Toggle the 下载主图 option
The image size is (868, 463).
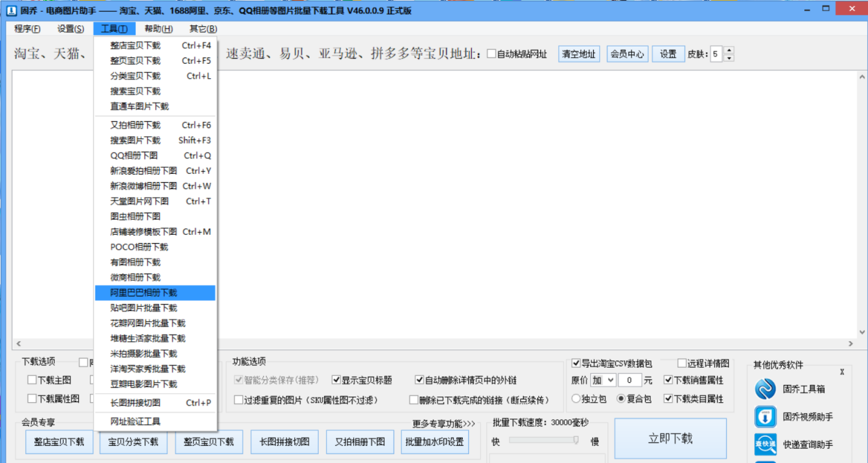pyautogui.click(x=31, y=379)
